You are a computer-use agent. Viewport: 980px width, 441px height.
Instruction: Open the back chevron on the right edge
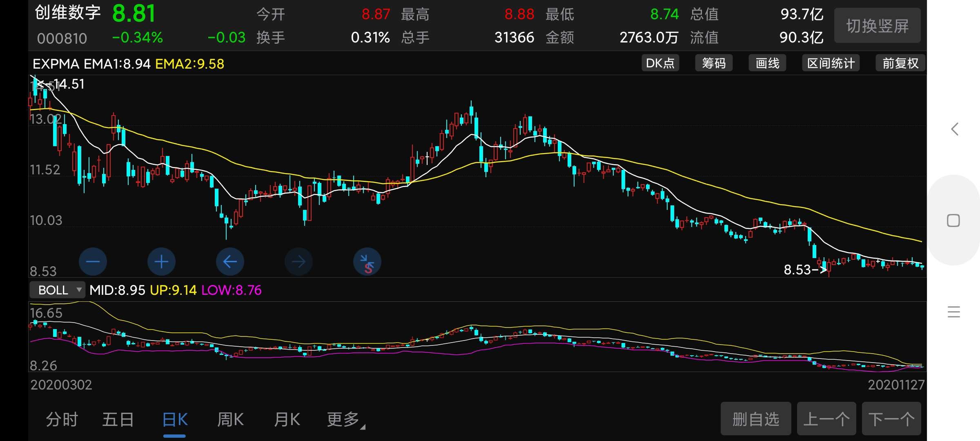954,129
